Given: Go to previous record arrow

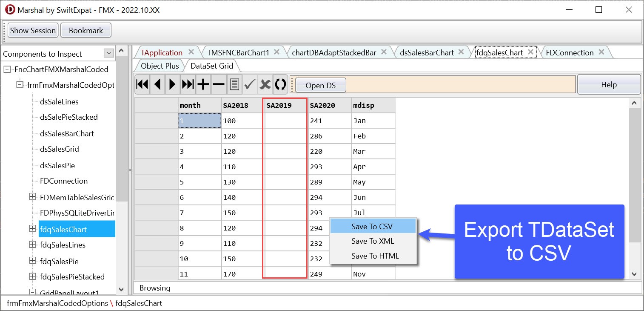Looking at the screenshot, I should point(157,84).
